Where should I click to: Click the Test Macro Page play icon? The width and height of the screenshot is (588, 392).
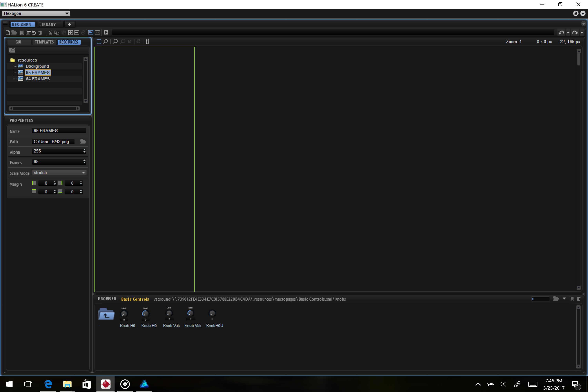click(106, 33)
